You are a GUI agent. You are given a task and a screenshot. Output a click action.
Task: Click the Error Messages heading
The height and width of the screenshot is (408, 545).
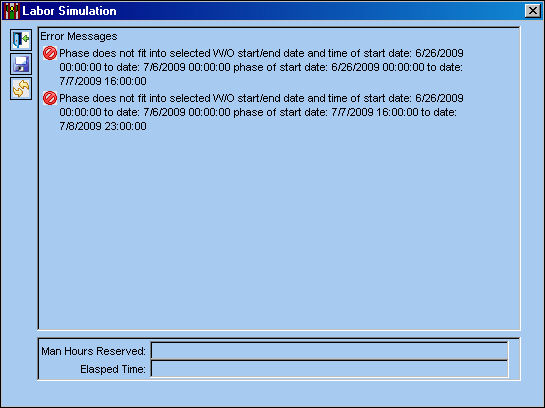click(79, 36)
